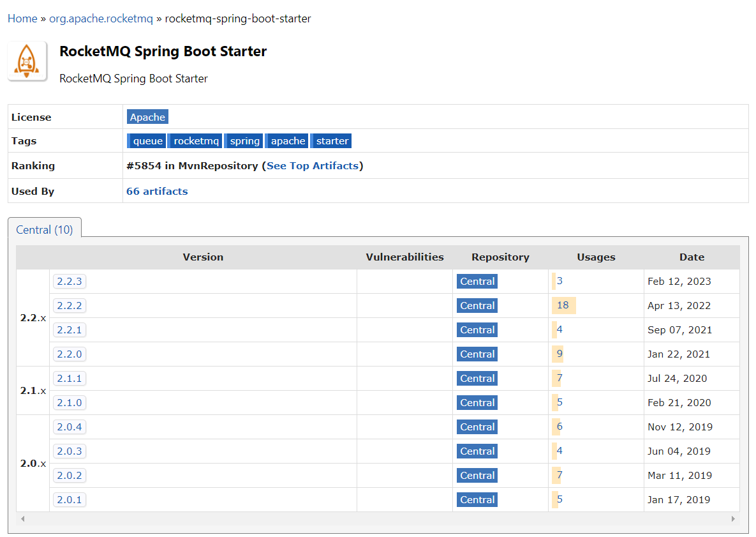
Task: Click the table's scroll left arrow
Action: [x=23, y=519]
